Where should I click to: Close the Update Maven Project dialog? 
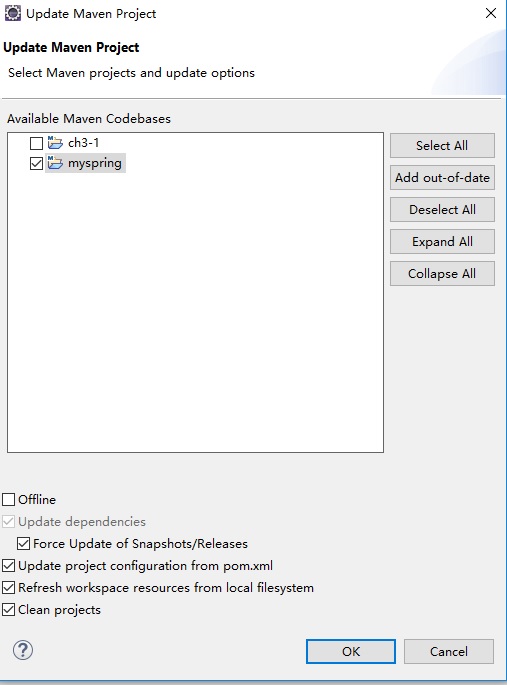tap(491, 14)
